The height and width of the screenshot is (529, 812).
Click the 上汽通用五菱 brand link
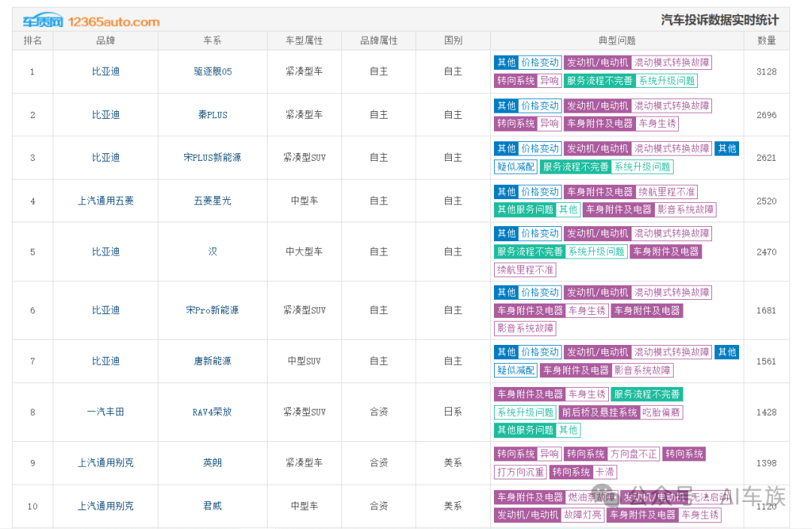(106, 201)
